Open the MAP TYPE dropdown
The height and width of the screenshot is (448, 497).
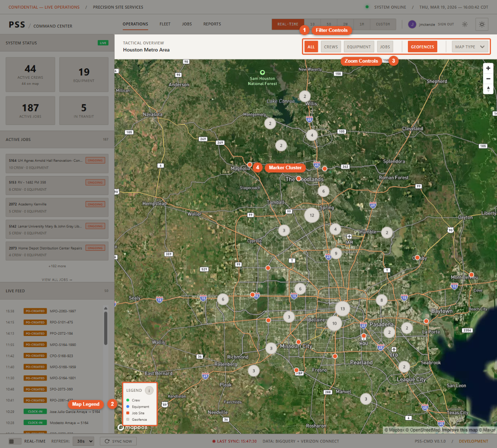[x=470, y=46]
